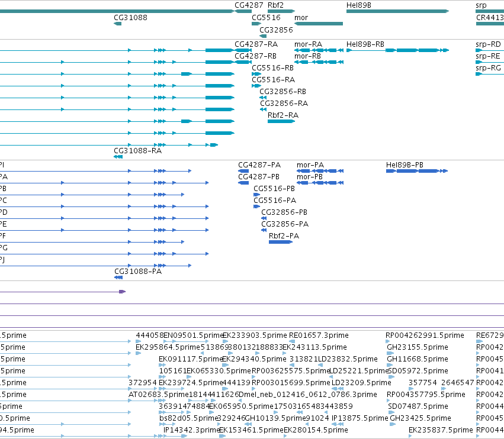Image resolution: width=504 pixels, height=439 pixels.
Task: Click the LD23832.5prime EST label
Action: coord(348,359)
